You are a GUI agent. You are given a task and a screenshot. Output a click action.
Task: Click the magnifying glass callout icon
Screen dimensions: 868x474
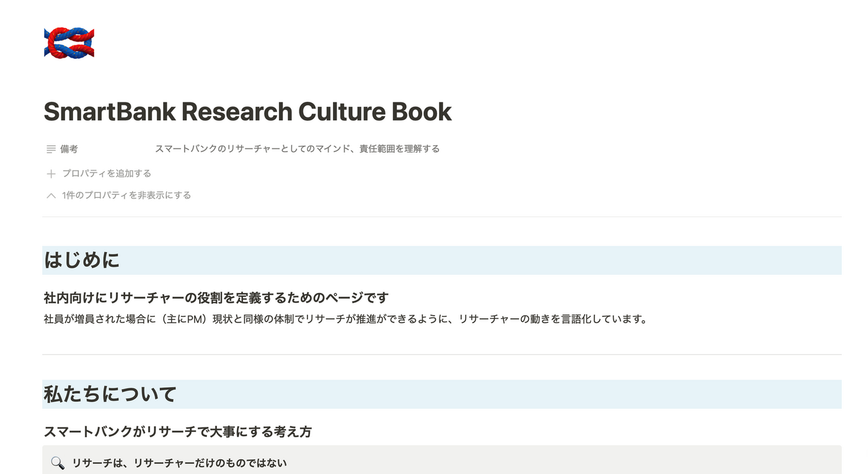tap(58, 463)
